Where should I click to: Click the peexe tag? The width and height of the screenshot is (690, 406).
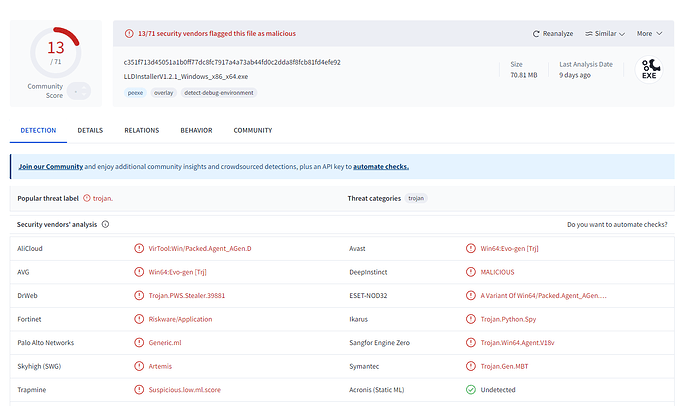tap(135, 93)
